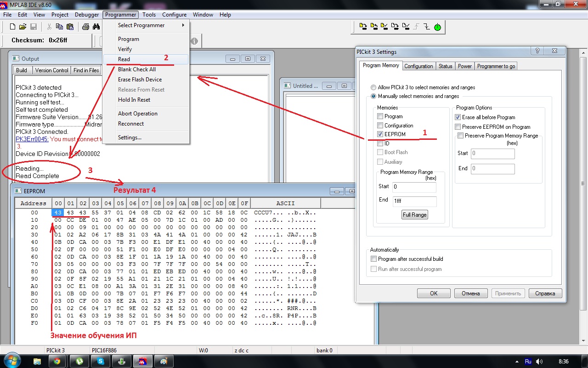The width and height of the screenshot is (588, 368).
Task: Switch to the Power tab
Action: [x=465, y=66]
